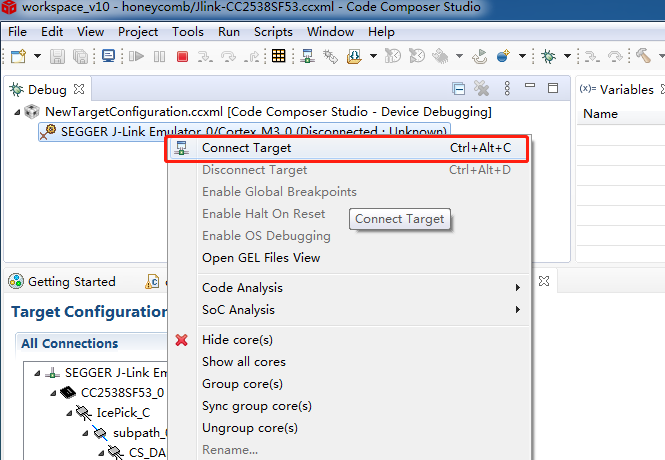Switch to the Getting Started tab

pyautogui.click(x=62, y=282)
